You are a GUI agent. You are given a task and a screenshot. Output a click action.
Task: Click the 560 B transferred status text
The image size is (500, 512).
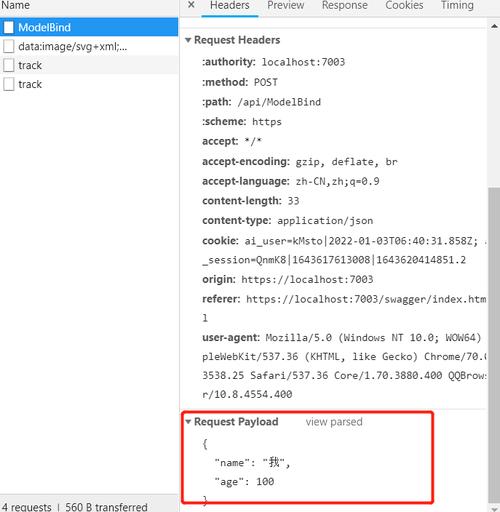click(106, 507)
